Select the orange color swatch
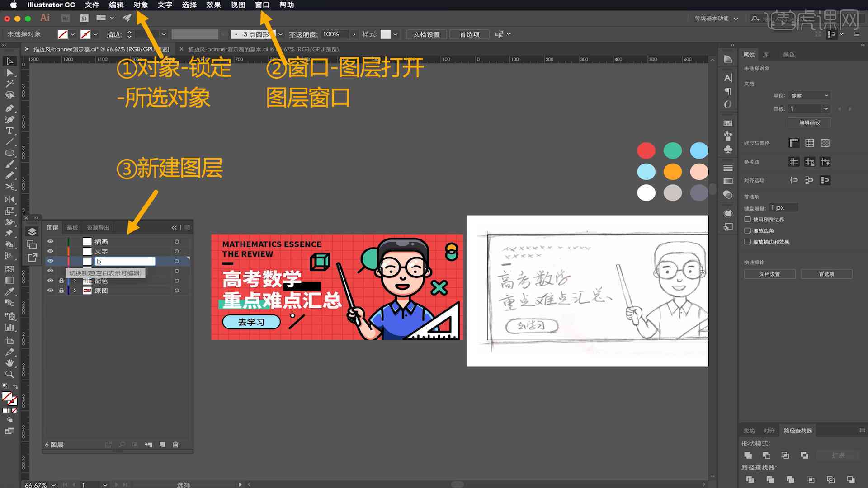This screenshot has height=488, width=868. pos(672,172)
